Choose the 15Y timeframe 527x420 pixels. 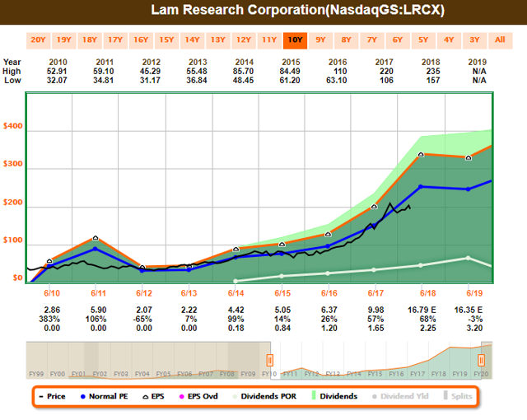(x=166, y=40)
